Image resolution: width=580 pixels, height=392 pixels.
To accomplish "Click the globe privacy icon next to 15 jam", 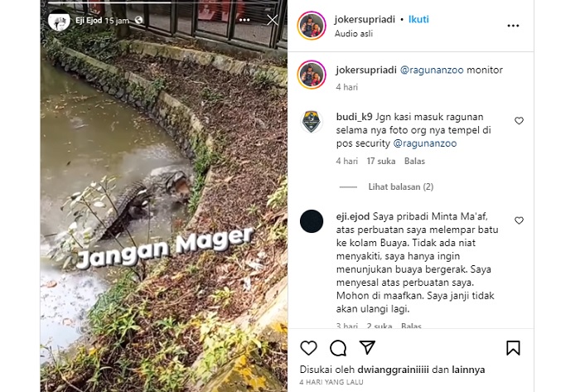I will (x=138, y=20).
